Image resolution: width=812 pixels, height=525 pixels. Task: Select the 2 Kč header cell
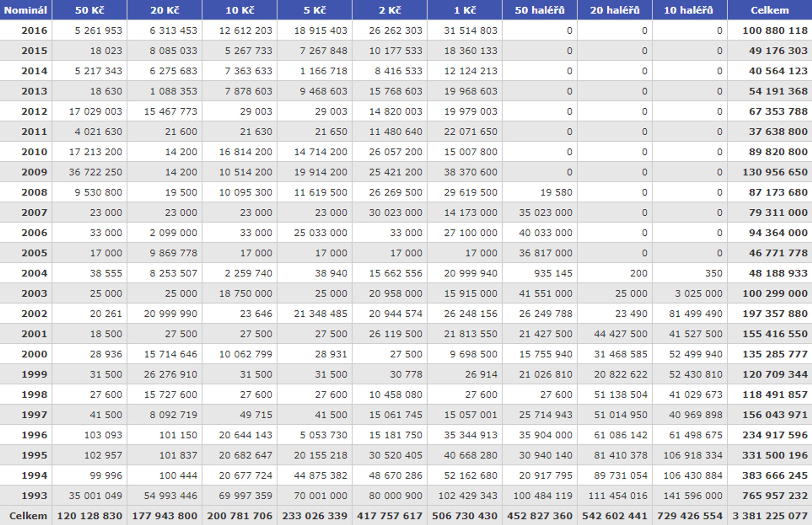[x=390, y=10]
